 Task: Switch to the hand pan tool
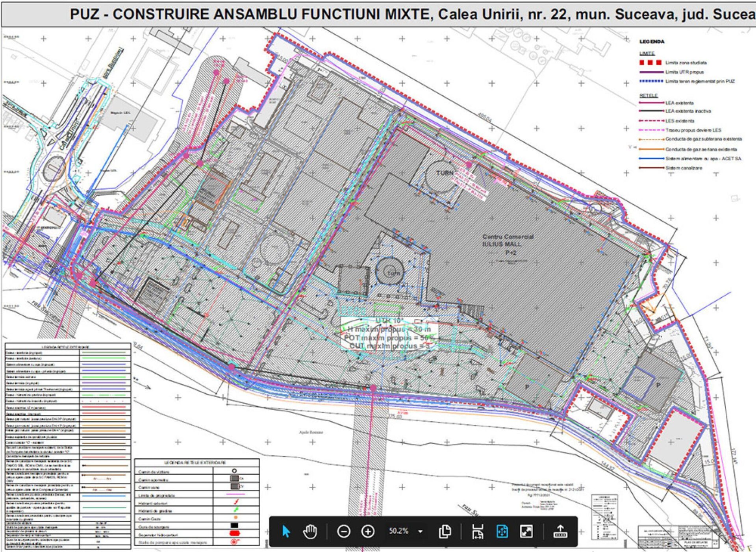coord(310,532)
